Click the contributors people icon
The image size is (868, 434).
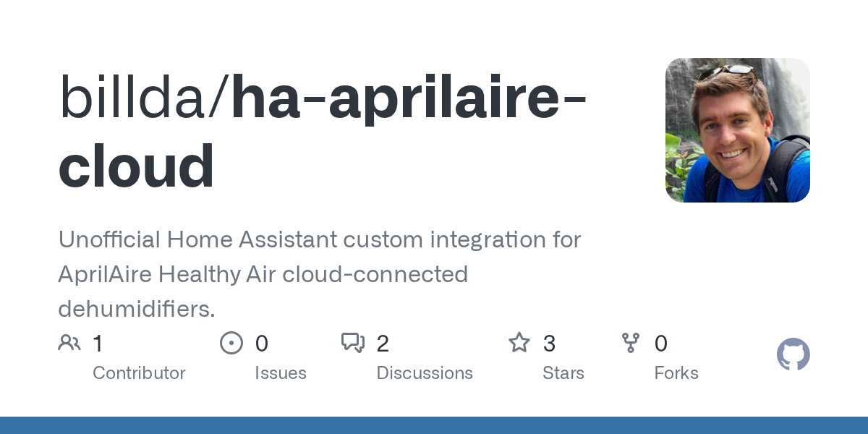coord(69,342)
